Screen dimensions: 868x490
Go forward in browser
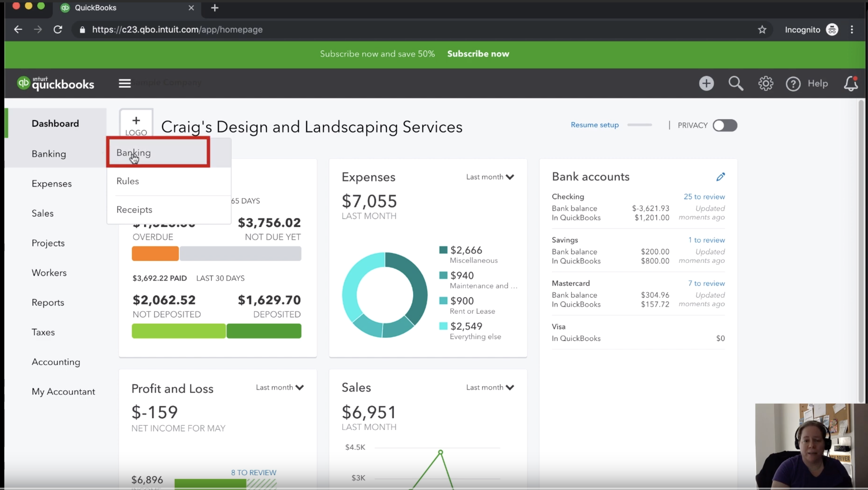pyautogui.click(x=38, y=29)
